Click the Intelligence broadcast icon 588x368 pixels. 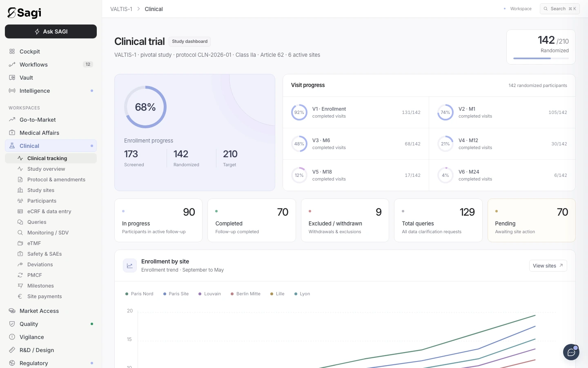pos(12,91)
